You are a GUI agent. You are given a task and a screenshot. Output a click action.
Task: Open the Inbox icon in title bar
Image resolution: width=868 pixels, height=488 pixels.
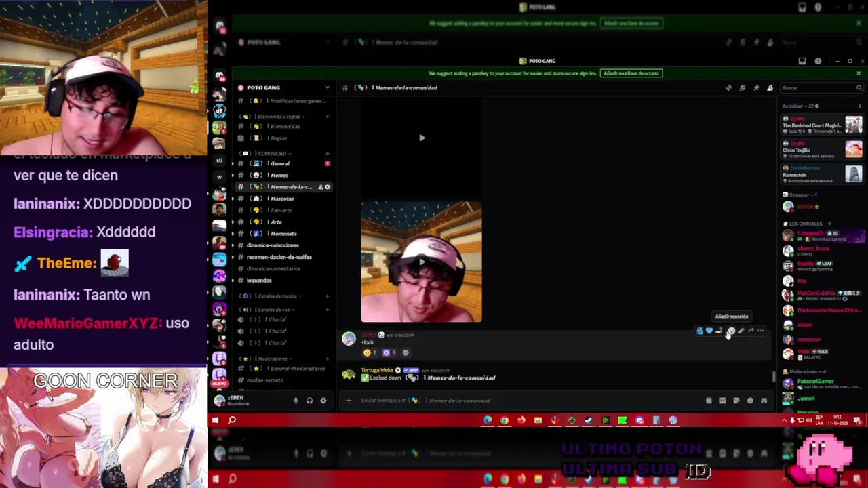(x=802, y=61)
